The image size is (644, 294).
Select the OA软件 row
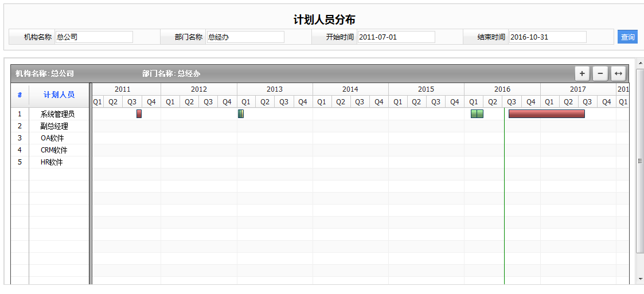tap(52, 138)
